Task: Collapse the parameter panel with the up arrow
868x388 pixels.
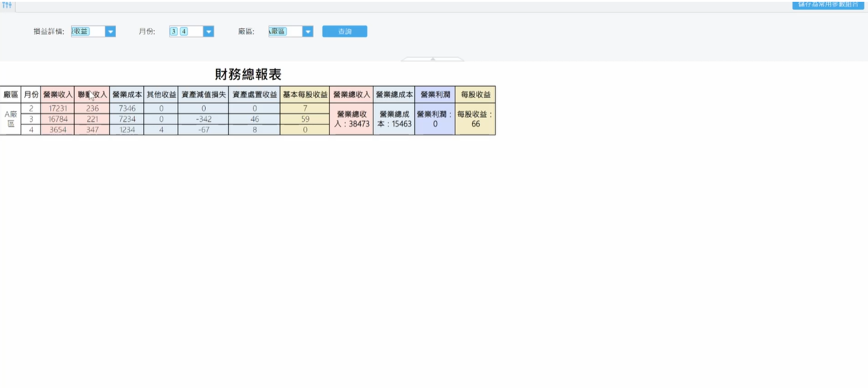Action: (433, 59)
